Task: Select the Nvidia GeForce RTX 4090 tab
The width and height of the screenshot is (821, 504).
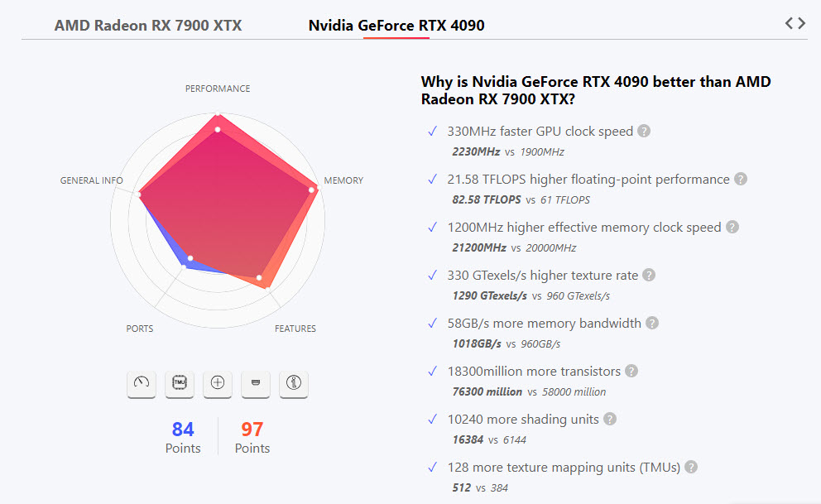Action: click(396, 25)
